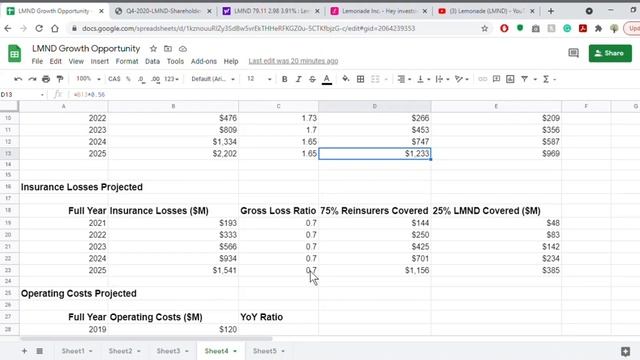Toggle italic formatting
The width and height of the screenshot is (640, 360).
click(x=298, y=79)
